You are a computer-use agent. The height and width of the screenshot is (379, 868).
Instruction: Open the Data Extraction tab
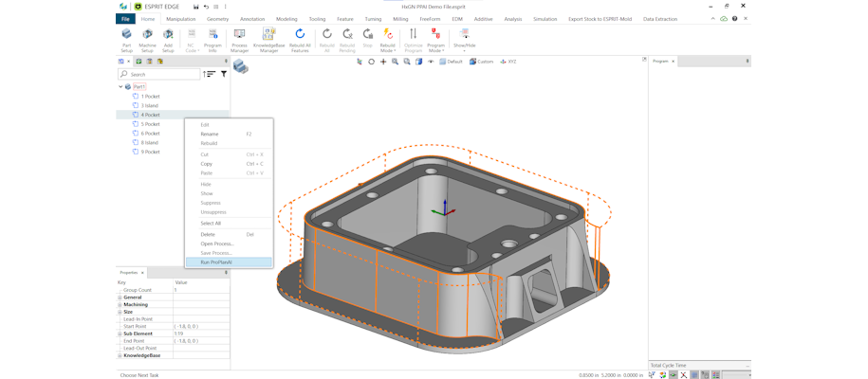tap(660, 19)
